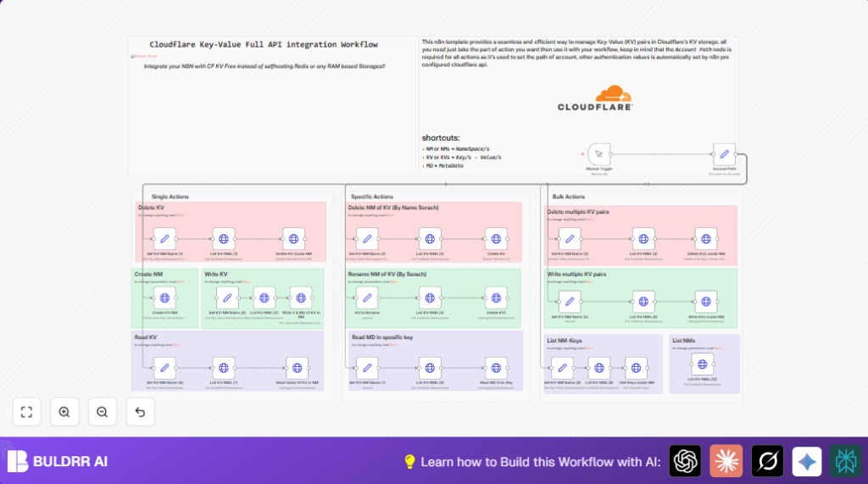The width and height of the screenshot is (868, 484).
Task: Click the 'List NMs' title
Action: (x=684, y=341)
